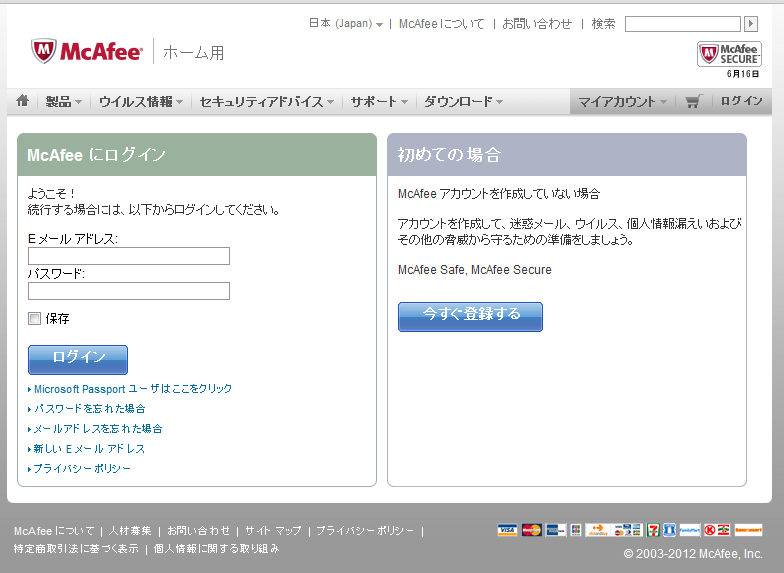Viewport: 784px width, 573px height.
Task: Click the Circle K Sunkus icon
Action: 717,530
